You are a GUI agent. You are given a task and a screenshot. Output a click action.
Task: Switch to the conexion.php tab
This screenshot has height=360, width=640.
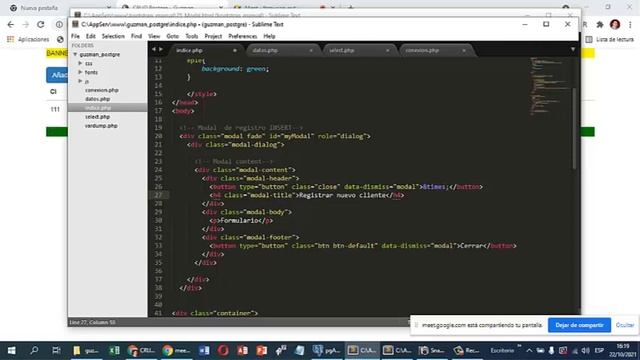click(x=422, y=50)
